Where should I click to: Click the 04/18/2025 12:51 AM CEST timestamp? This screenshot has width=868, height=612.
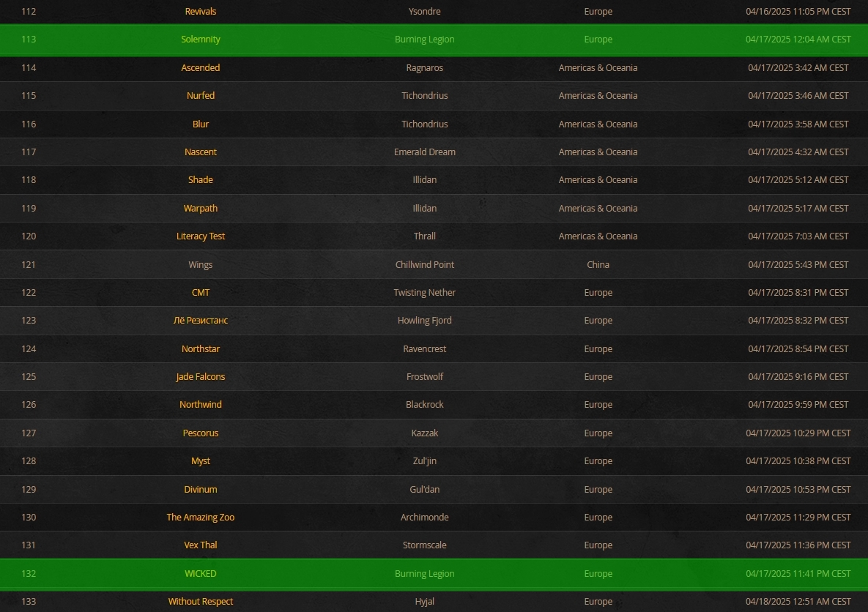click(x=798, y=602)
